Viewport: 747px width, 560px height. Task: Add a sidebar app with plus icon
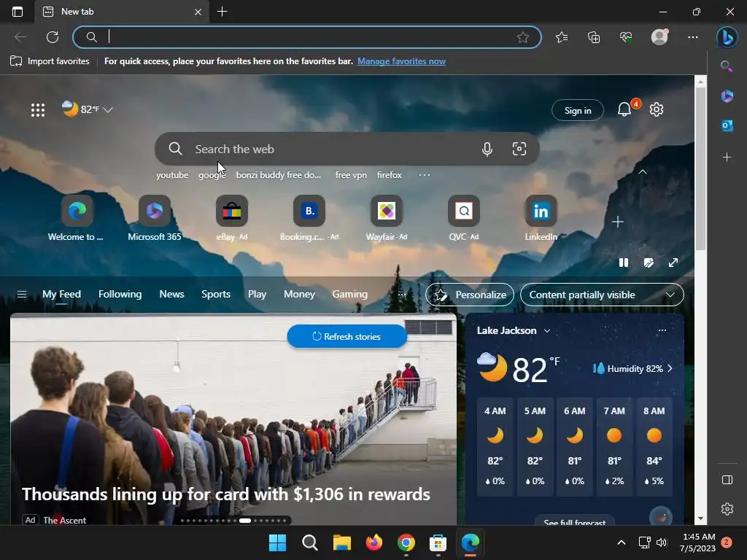point(727,157)
